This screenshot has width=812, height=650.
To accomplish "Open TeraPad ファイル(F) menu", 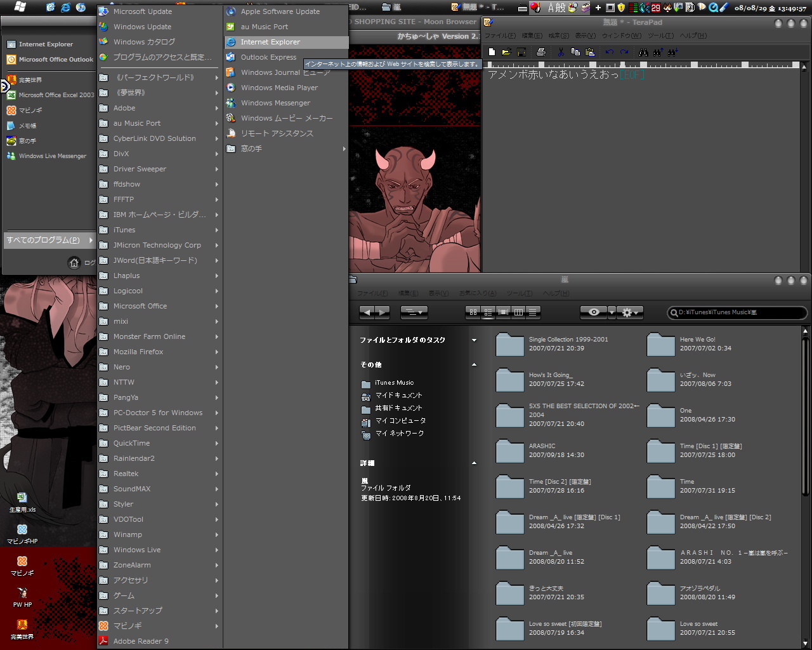I will 501,36.
